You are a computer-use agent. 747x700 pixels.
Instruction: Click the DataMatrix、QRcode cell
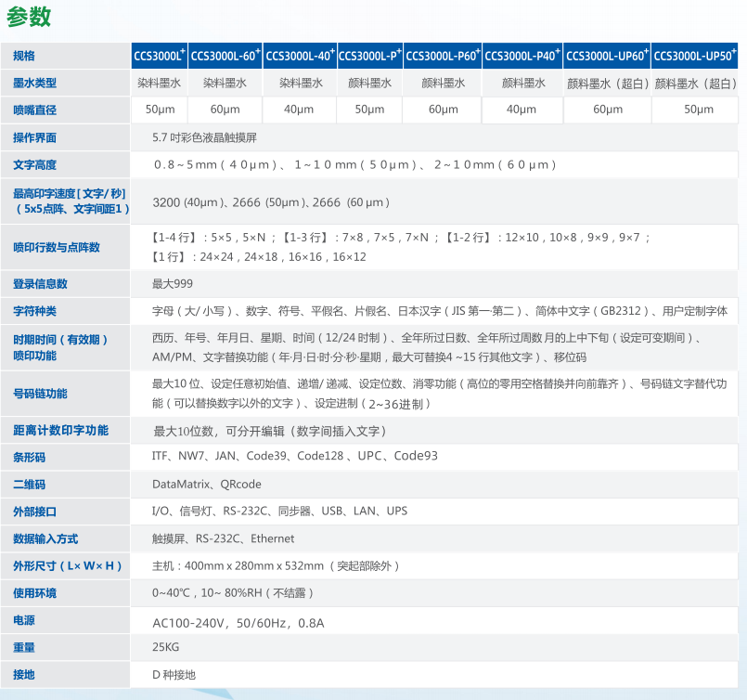coord(207,485)
